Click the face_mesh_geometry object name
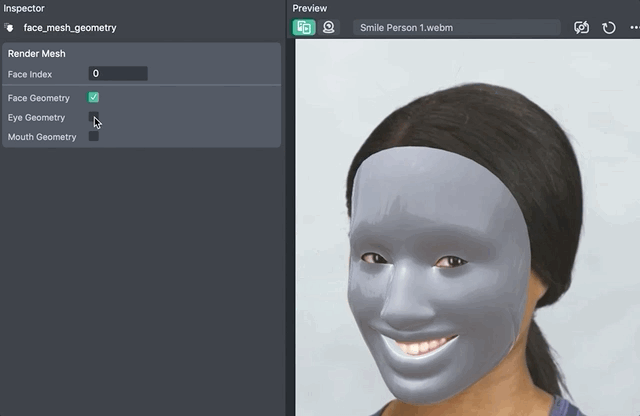Viewport: 640px width, 416px height. coord(70,28)
